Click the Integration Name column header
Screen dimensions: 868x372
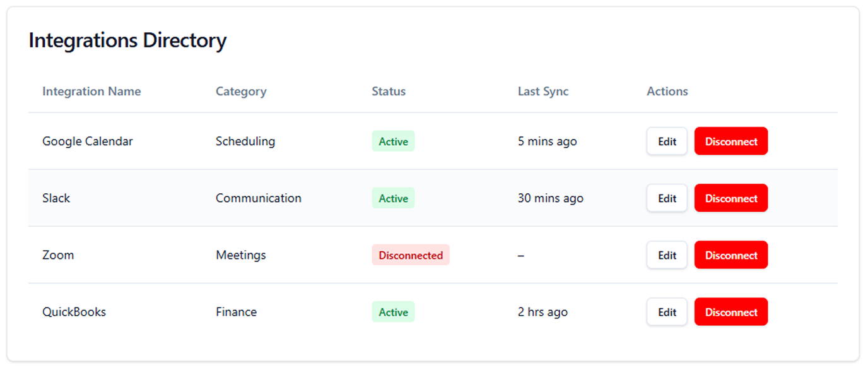click(x=91, y=92)
